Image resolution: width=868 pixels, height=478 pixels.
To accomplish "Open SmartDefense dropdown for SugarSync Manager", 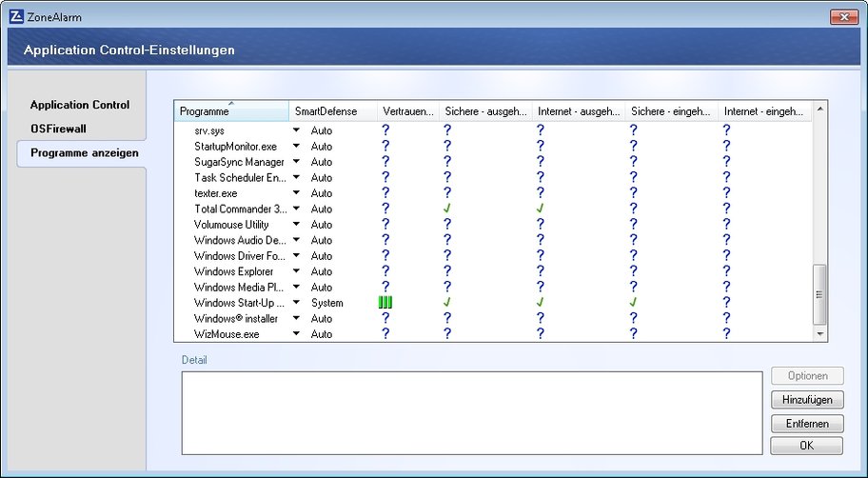I will pos(296,162).
